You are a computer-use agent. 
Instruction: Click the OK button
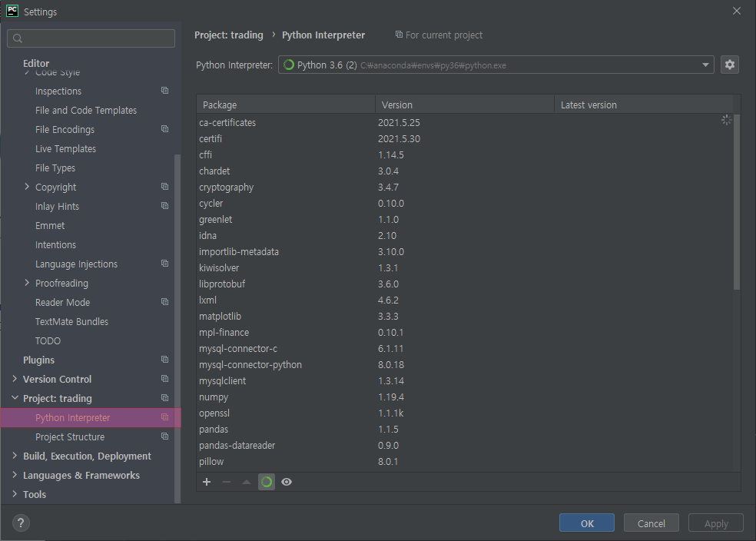pos(587,523)
